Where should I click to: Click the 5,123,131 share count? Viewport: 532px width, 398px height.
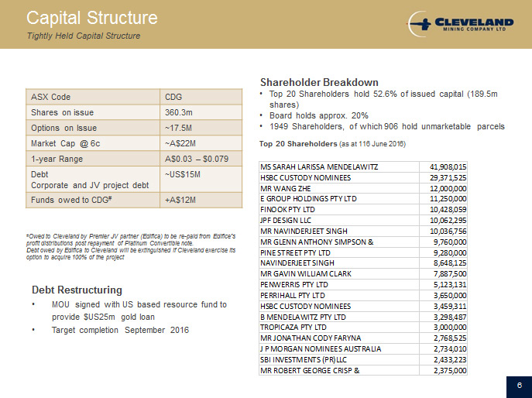tap(450, 285)
